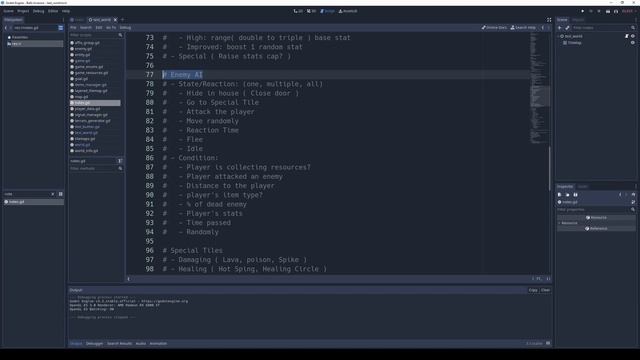Open world_info.gd in the script list
This screenshot has height=360, width=640.
coord(87,151)
